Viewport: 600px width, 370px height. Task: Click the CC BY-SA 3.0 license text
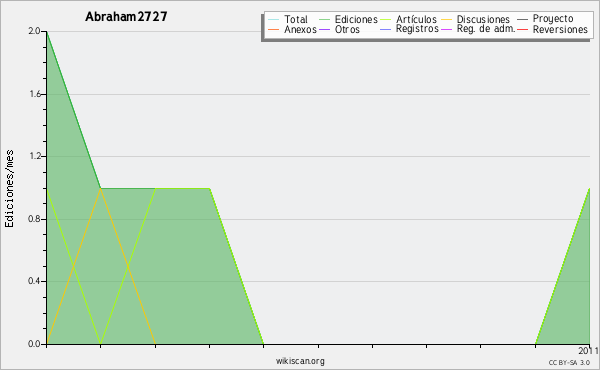tap(569, 362)
